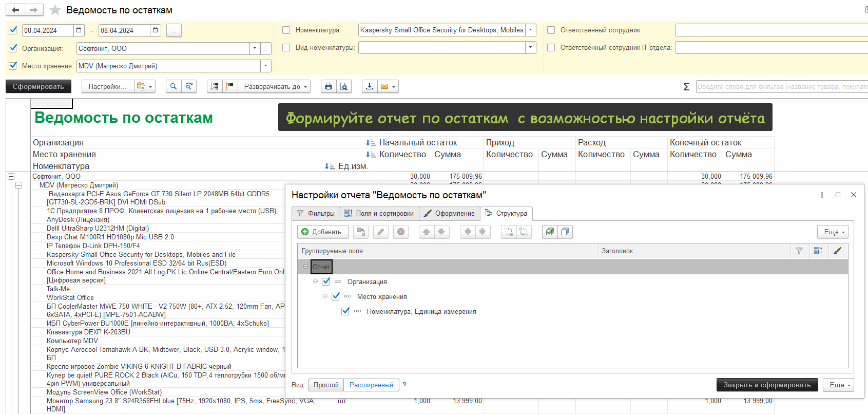Screen dimensions: 868x414
Task: Click the pencil edit icon in settings dialog
Action: tap(380, 232)
